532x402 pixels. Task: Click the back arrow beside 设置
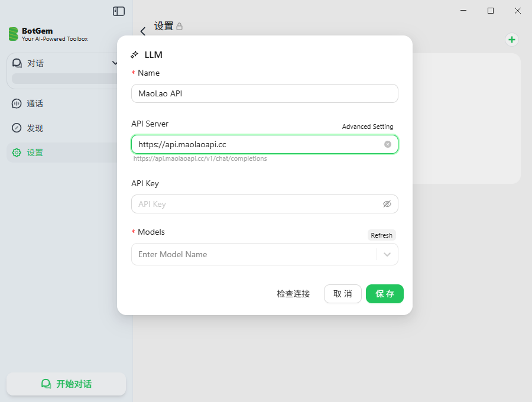point(143,31)
